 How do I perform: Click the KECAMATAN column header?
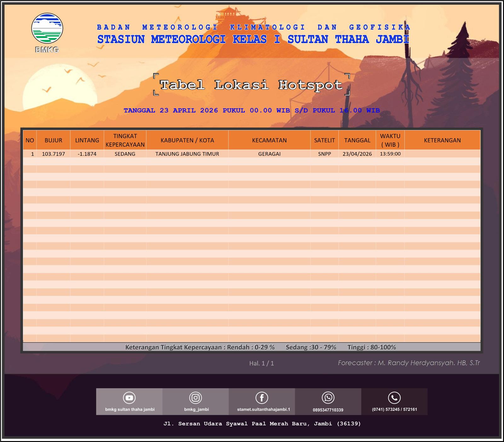tap(269, 140)
